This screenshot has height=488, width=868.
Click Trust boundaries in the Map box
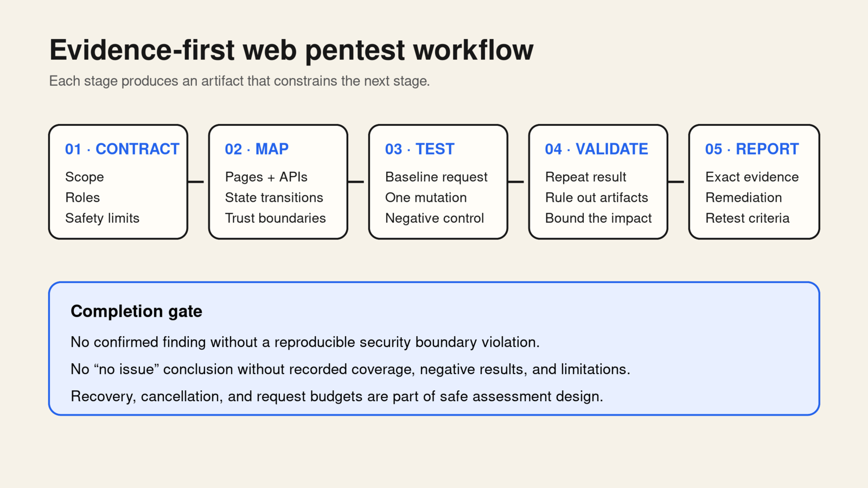(x=276, y=218)
